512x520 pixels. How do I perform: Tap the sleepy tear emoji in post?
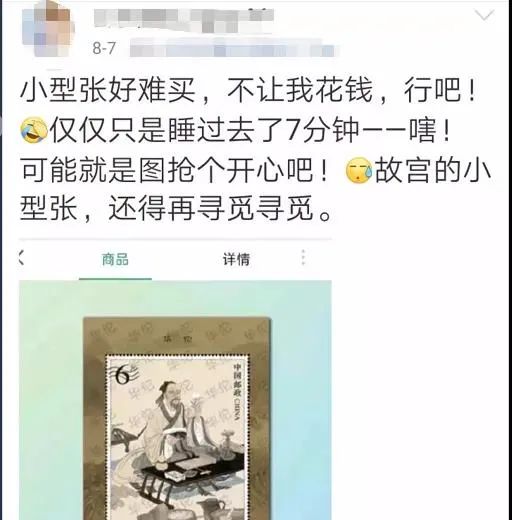[x=359, y=170]
